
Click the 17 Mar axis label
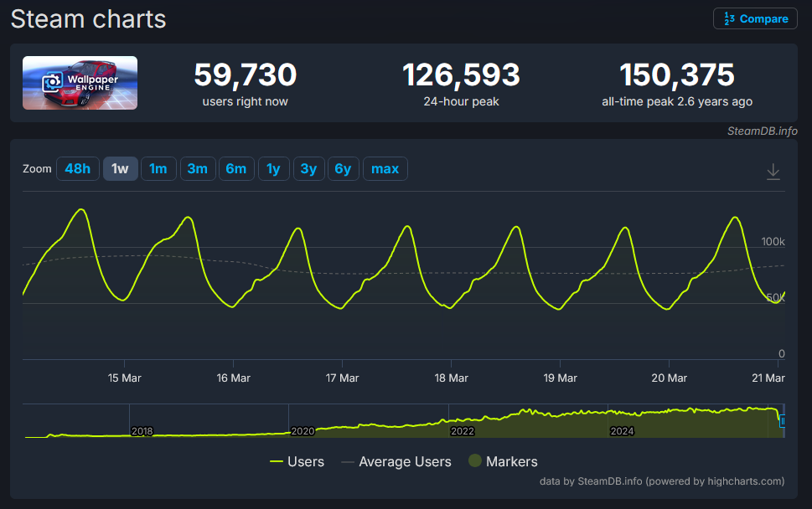342,378
